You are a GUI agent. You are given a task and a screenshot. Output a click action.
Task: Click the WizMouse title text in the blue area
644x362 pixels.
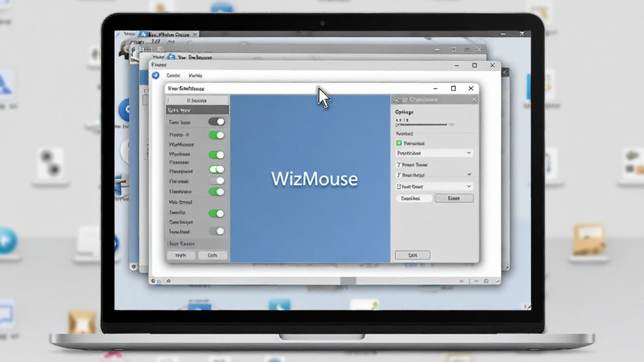[314, 179]
